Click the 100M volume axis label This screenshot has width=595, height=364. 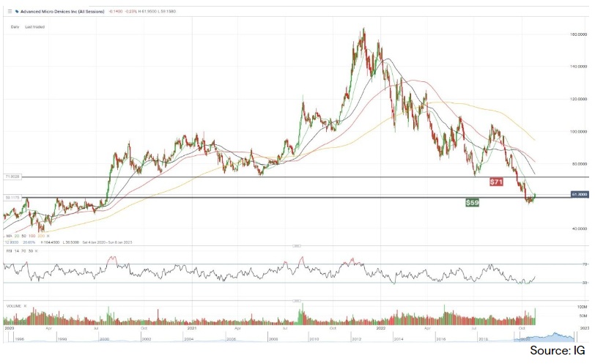(x=582, y=307)
